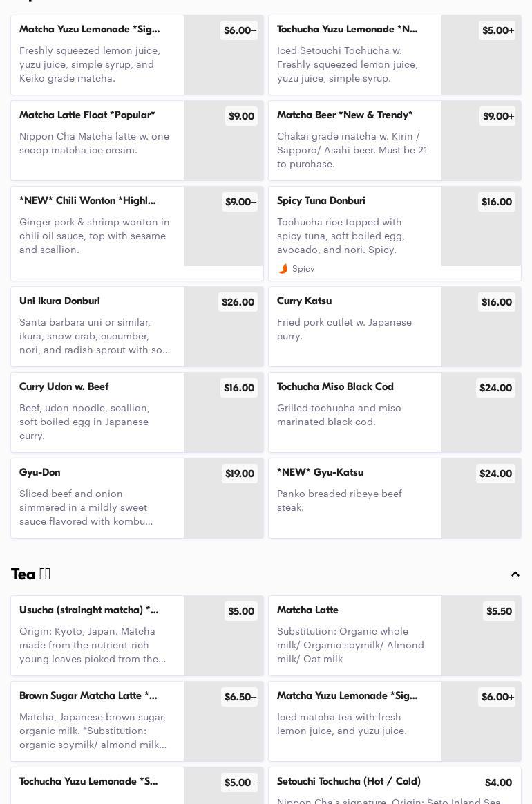View the *NEW* Chili Wonton item

pyautogui.click(x=88, y=201)
